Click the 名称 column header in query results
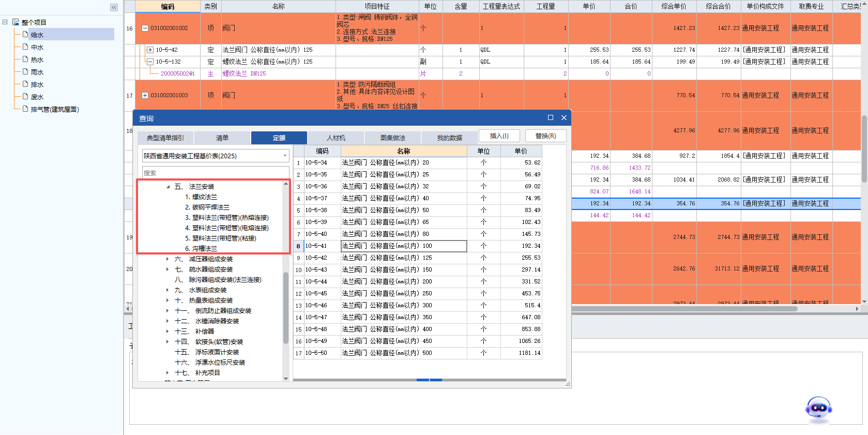Screen dimensions: 868x435 (x=404, y=151)
